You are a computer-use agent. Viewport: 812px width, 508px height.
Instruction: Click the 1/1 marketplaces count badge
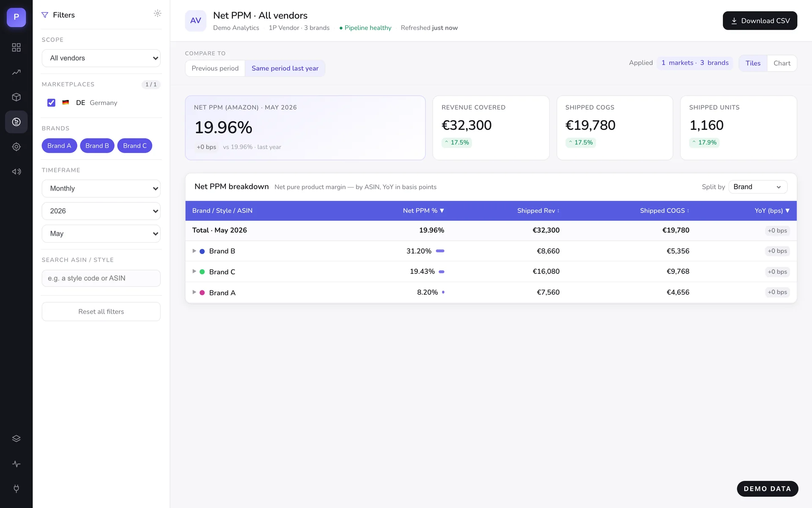point(151,84)
